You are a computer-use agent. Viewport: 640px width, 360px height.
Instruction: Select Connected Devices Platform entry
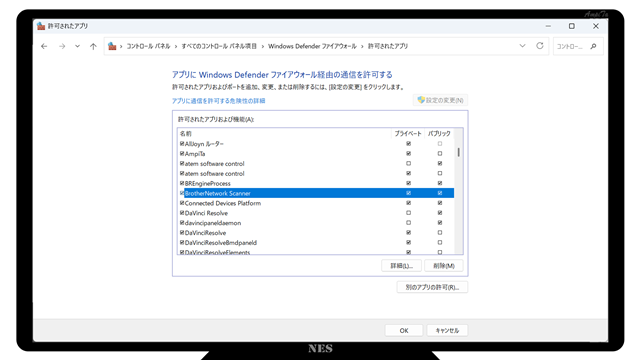tap(223, 203)
